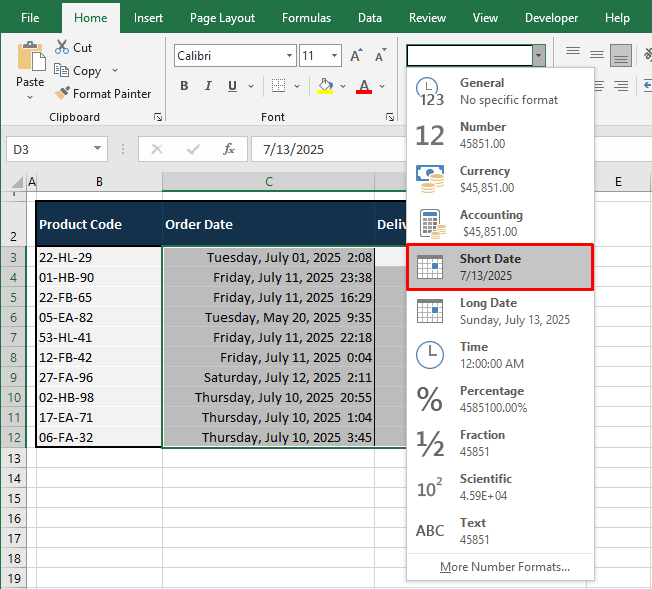Toggle Italic formatting

(x=210, y=86)
